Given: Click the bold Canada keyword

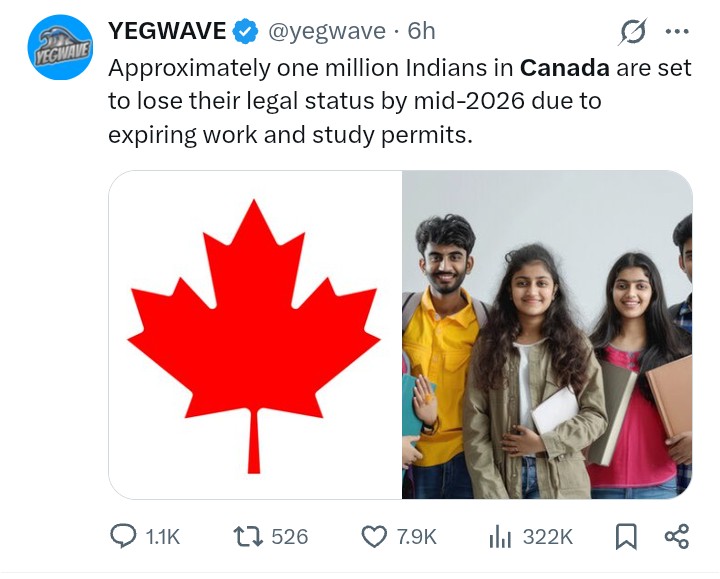Looking at the screenshot, I should pos(565,68).
